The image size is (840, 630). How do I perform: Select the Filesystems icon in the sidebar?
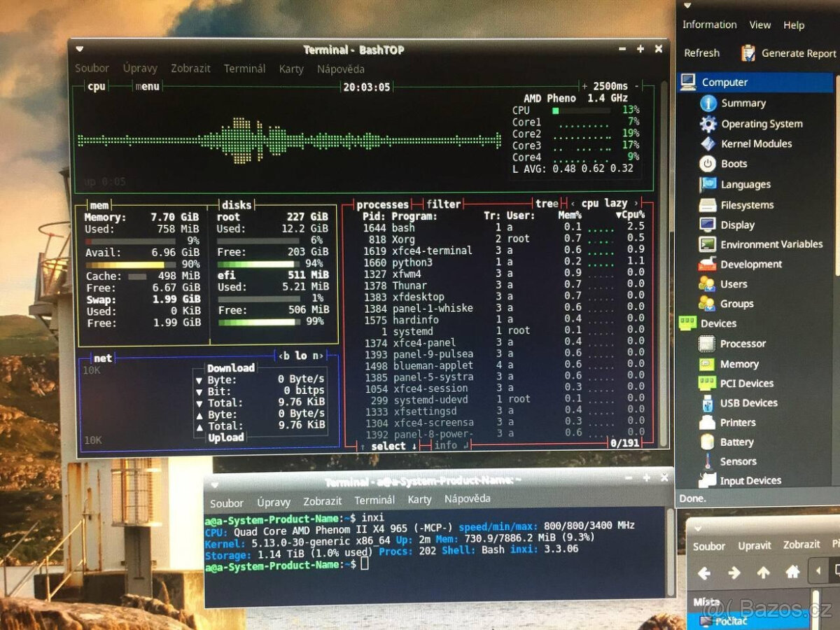pyautogui.click(x=707, y=204)
